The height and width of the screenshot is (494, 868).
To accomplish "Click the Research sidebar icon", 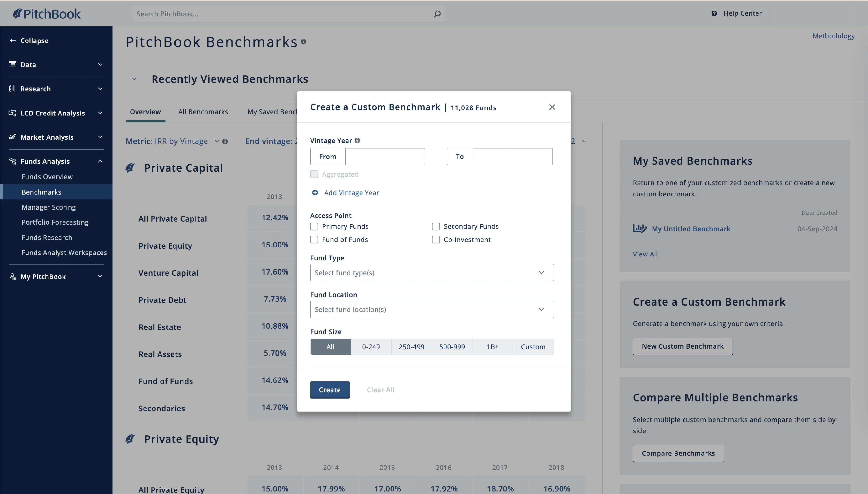I will (x=12, y=89).
